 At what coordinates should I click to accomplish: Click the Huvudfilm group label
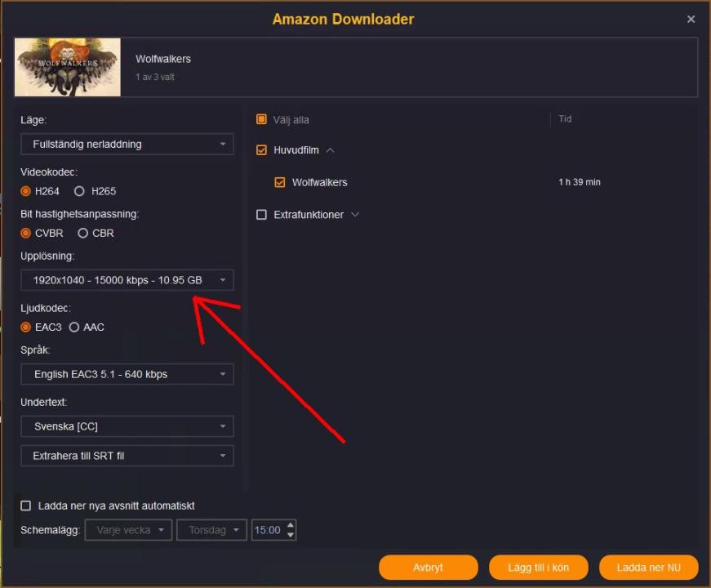[x=296, y=150]
